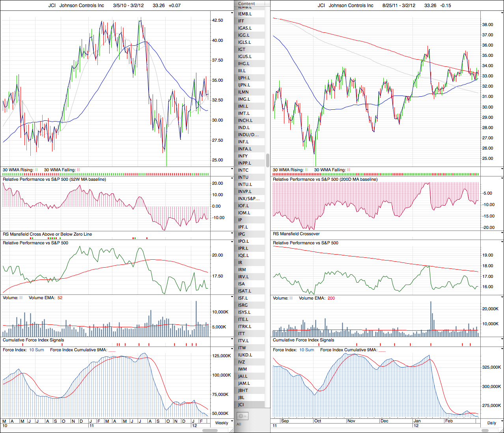Open the right Cumulative Force Index Signals panel arrow
The height and width of the screenshot is (433, 504).
pos(502,339)
